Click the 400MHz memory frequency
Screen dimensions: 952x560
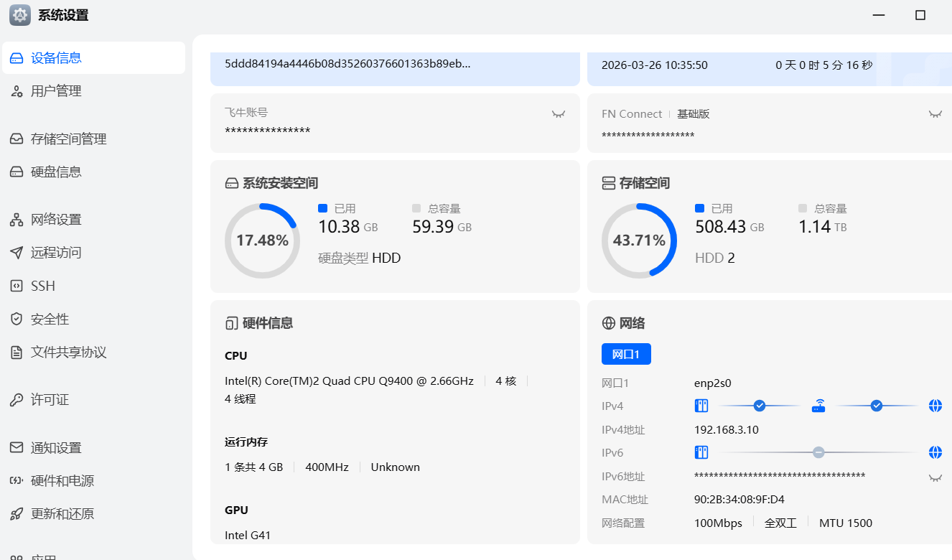[x=327, y=467]
